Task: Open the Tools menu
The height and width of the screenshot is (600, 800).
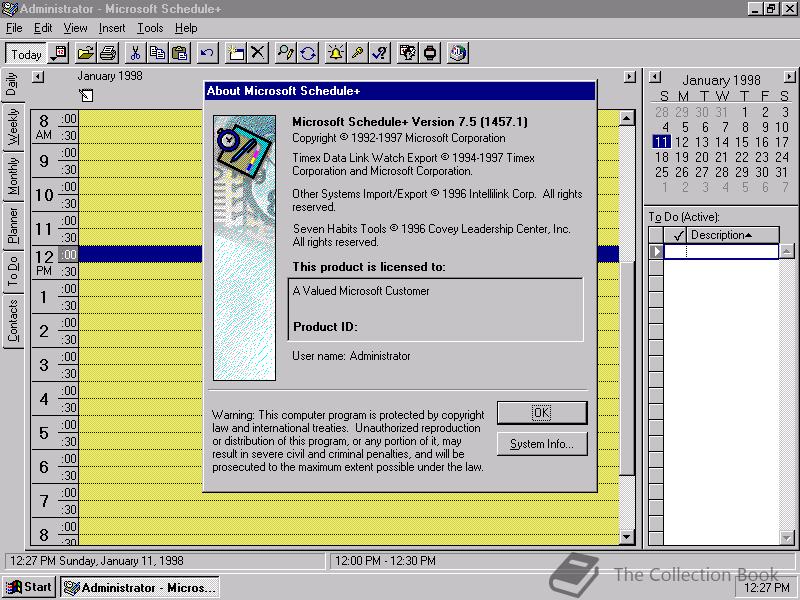Action: pos(150,28)
